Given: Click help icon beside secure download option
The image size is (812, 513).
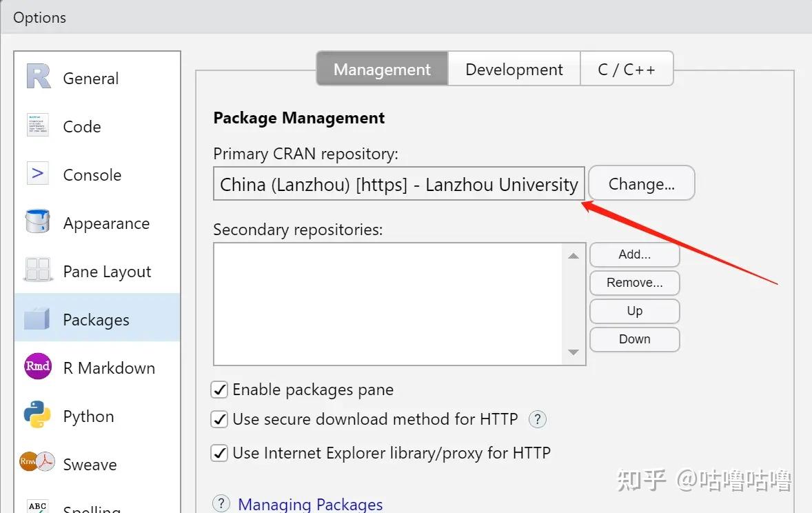Looking at the screenshot, I should coord(537,419).
